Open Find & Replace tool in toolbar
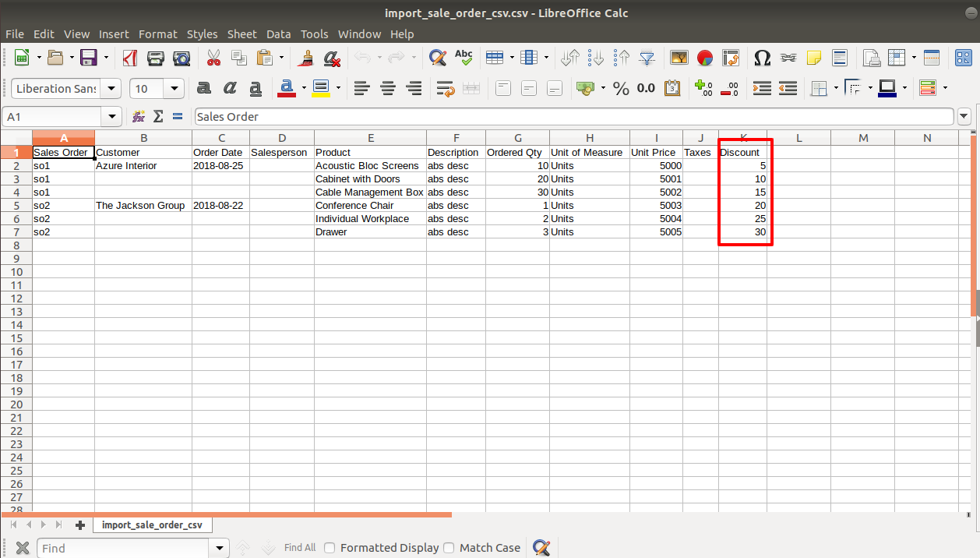Image resolution: width=980 pixels, height=558 pixels. [438, 58]
